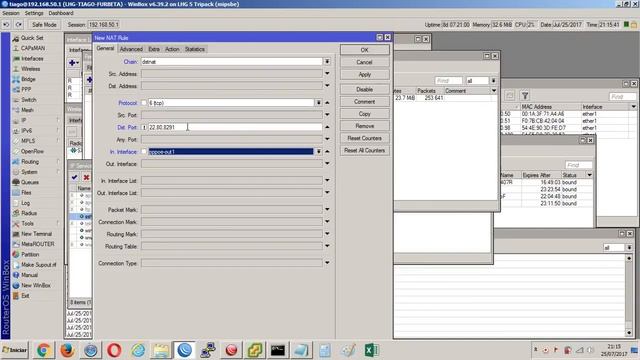The width and height of the screenshot is (640, 360).
Task: Open Google Chrome from the taskbar
Action: tap(43, 350)
